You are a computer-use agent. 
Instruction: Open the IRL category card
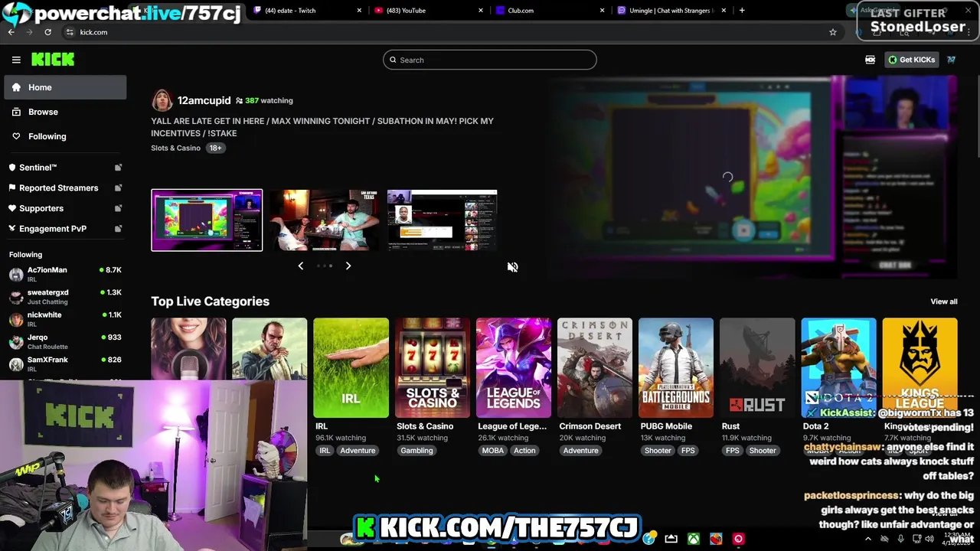(x=351, y=368)
